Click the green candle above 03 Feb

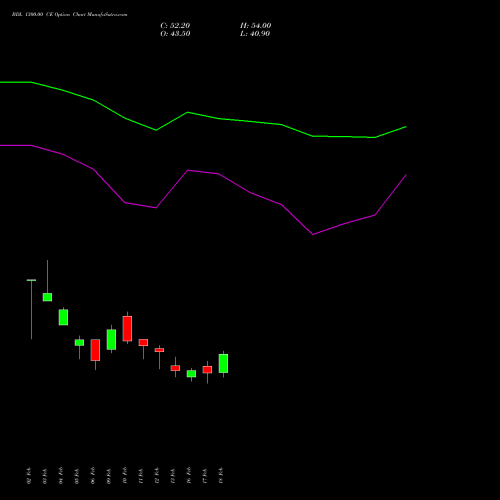tap(47, 297)
